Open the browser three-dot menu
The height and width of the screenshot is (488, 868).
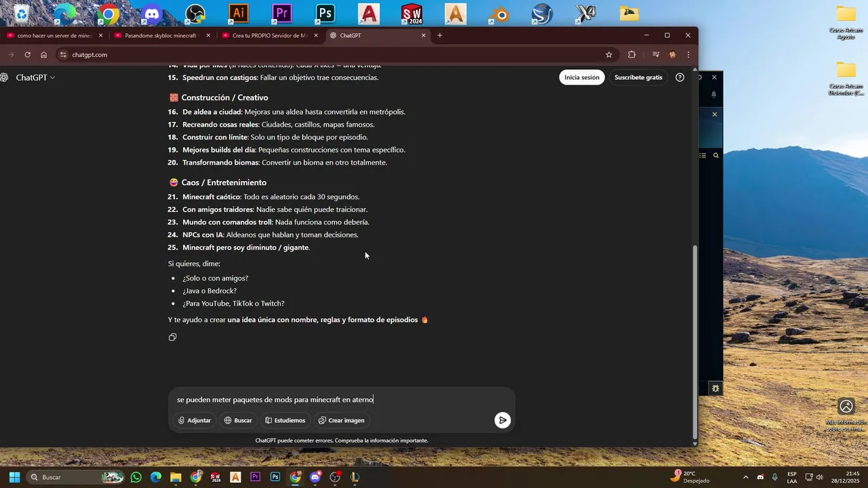[688, 55]
